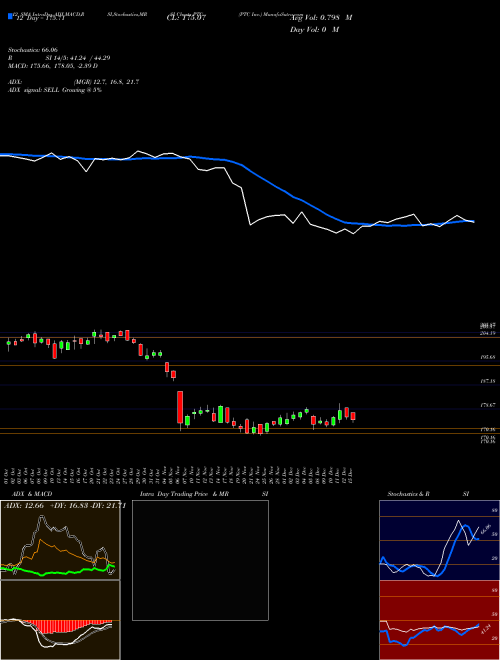500x660 pixels.
Task: Select the 'MACD: 175.66, 178.05, -2.39 D' line
Action: (53, 66)
